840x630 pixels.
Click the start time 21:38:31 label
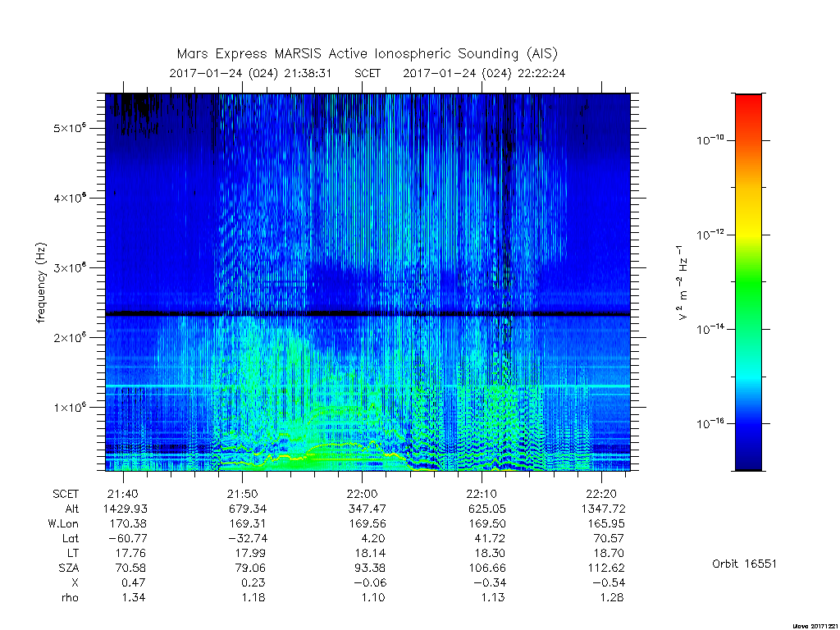pyautogui.click(x=308, y=73)
